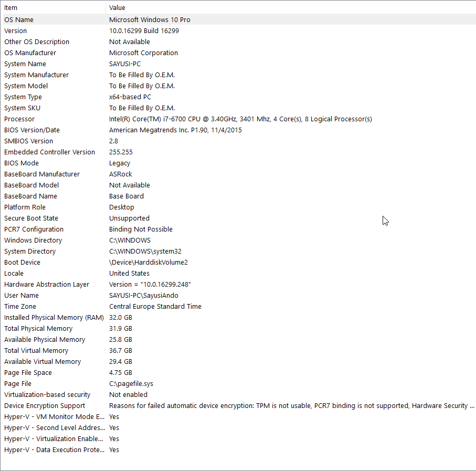
Task: Select the Device Encryption Support row
Action: pos(239,406)
